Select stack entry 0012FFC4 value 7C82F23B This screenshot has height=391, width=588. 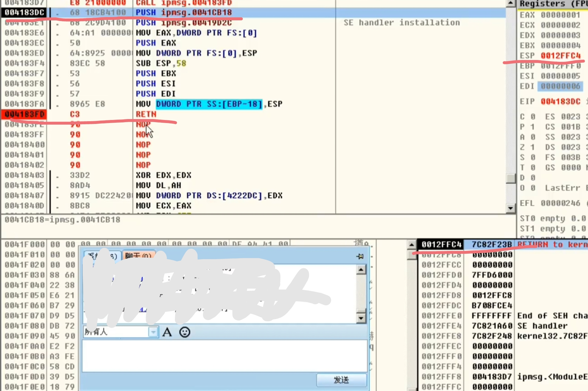pyautogui.click(x=492, y=245)
